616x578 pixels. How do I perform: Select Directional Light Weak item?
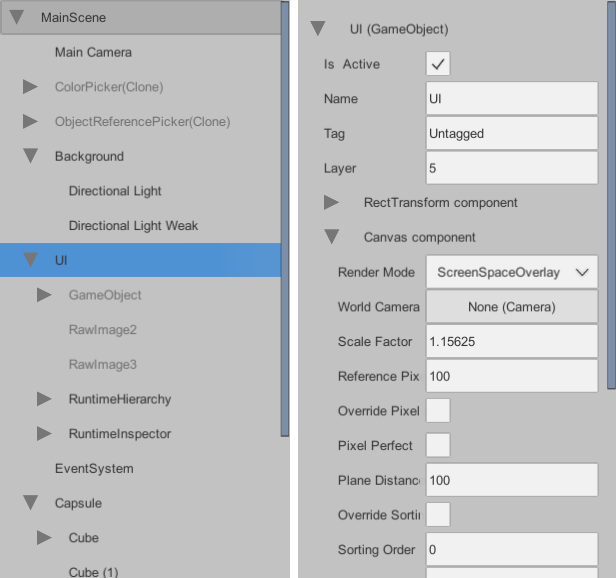(x=133, y=226)
